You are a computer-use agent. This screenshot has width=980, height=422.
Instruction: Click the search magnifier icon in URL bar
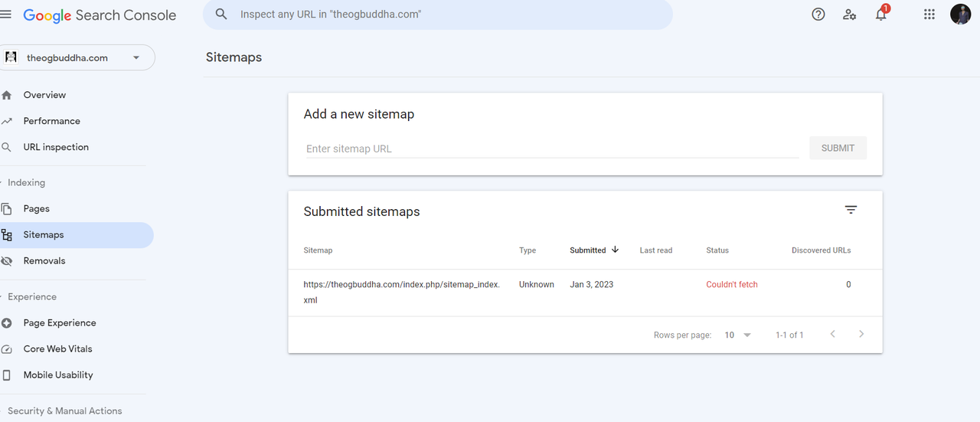pyautogui.click(x=221, y=15)
